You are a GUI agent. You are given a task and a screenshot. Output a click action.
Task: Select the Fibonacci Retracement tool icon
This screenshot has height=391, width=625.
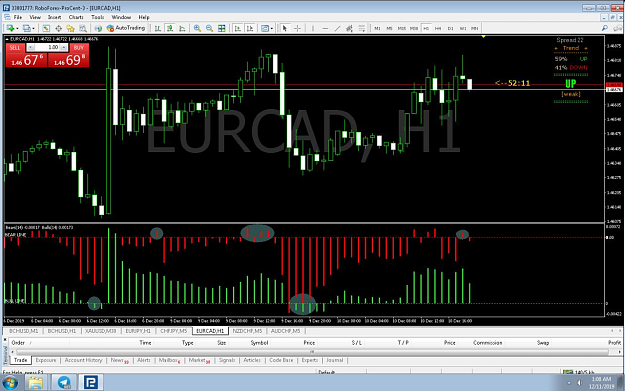362,28
